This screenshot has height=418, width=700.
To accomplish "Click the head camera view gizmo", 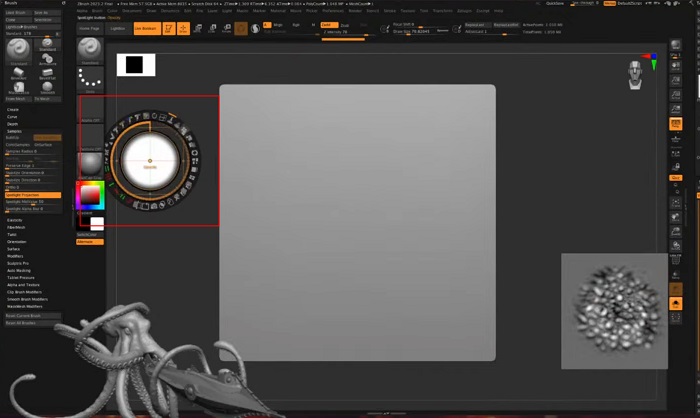I will pos(635,74).
